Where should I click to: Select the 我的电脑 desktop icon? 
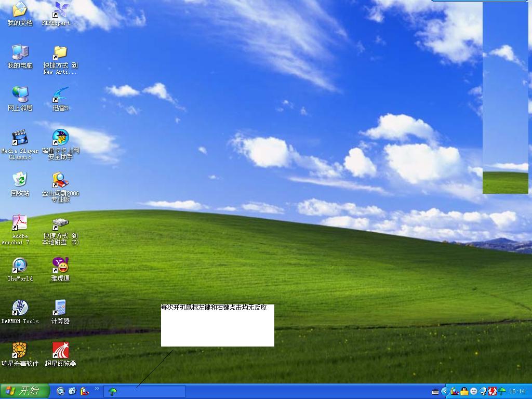pos(20,52)
